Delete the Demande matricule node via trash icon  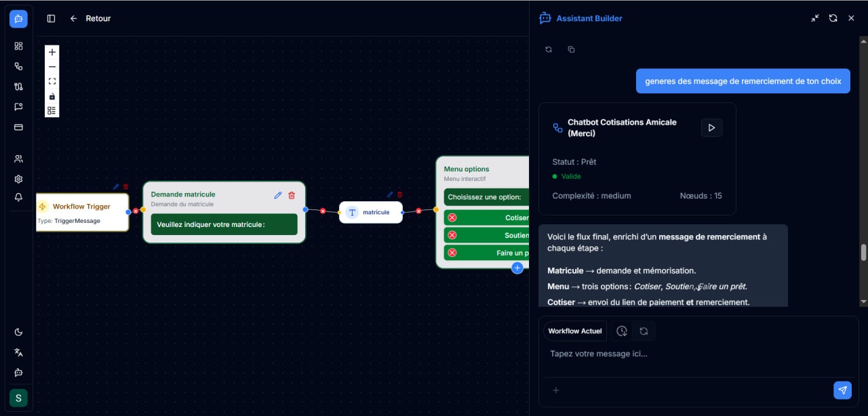click(292, 194)
